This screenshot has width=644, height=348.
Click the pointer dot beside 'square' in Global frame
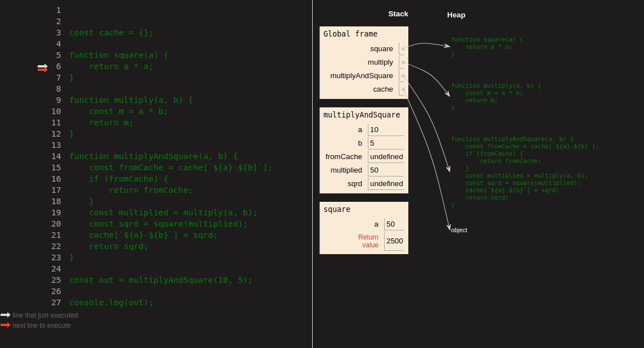403,49
